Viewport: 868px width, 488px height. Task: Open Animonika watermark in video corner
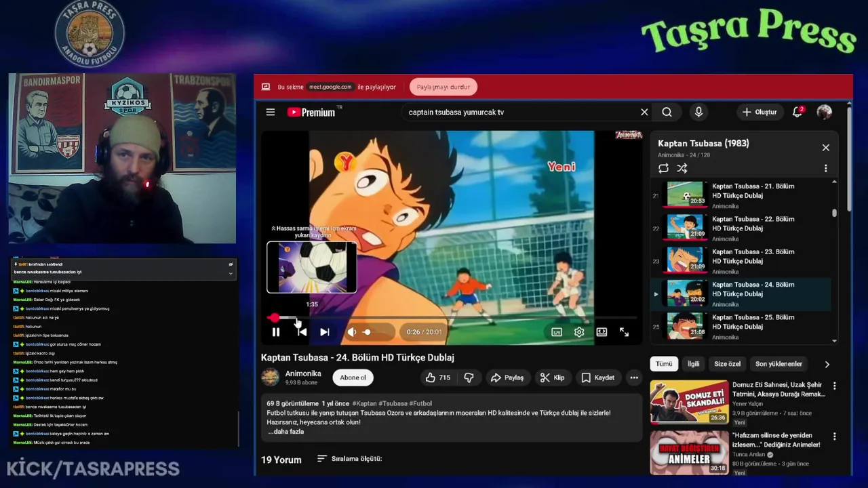point(629,135)
